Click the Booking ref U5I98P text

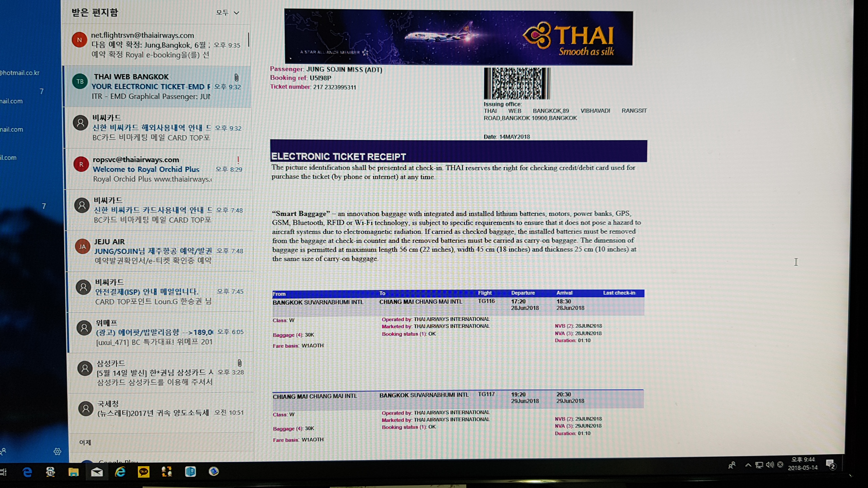pos(300,78)
